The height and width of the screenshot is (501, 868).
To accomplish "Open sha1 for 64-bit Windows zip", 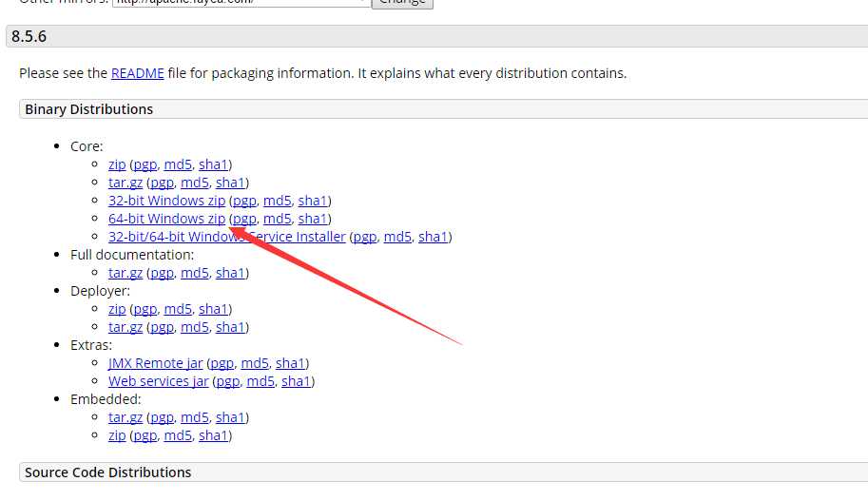I will [x=313, y=219].
